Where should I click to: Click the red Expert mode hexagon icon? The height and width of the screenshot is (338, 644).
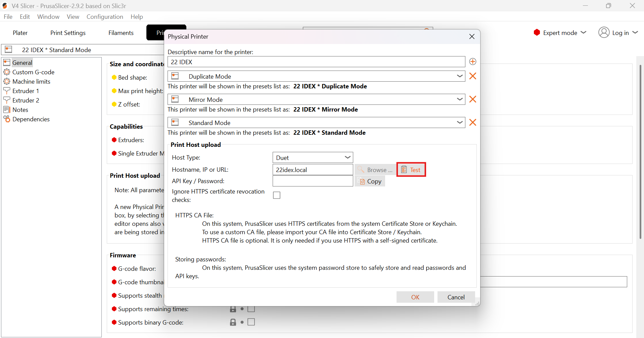(x=537, y=32)
